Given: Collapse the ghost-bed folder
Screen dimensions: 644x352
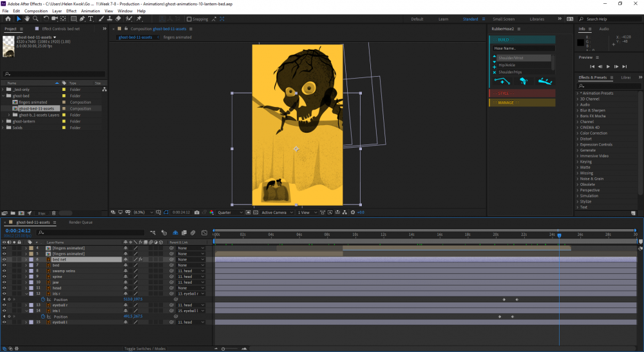Looking at the screenshot, I should pos(3,96).
